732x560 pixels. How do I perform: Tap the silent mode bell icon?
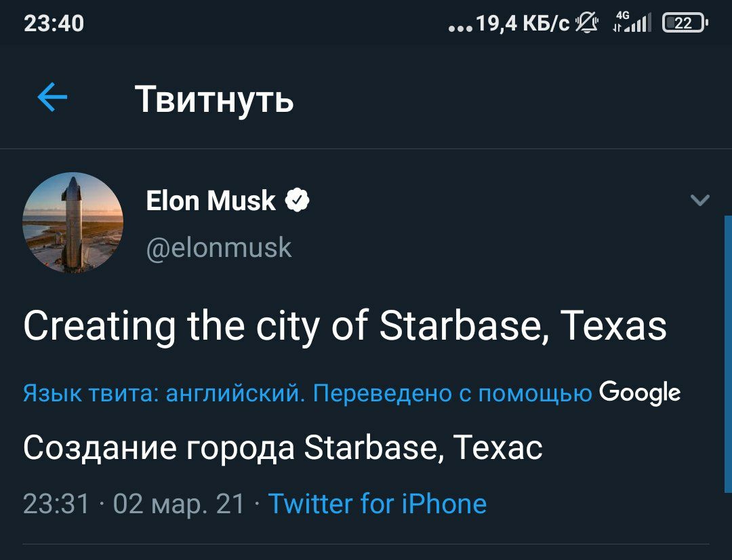[x=586, y=24]
